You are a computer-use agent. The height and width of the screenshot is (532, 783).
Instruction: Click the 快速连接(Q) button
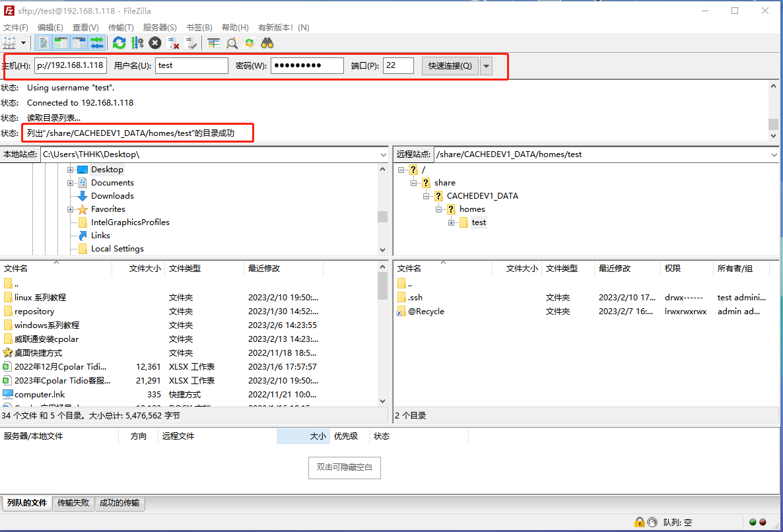pyautogui.click(x=450, y=66)
